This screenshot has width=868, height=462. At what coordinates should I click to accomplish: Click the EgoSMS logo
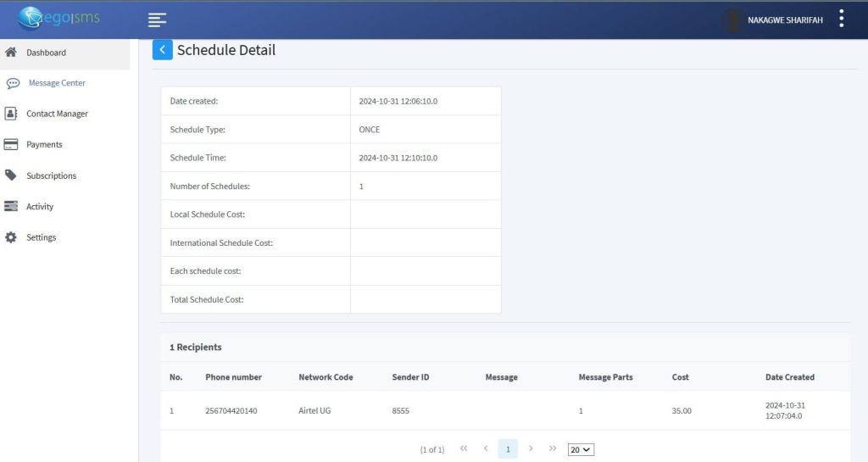pyautogui.click(x=58, y=19)
